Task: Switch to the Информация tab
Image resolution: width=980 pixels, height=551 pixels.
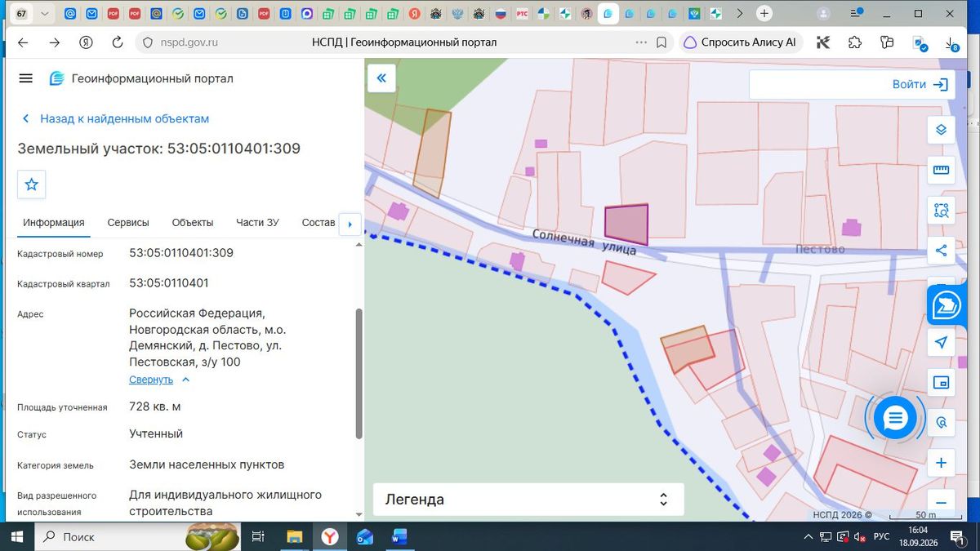Action: pos(54,223)
